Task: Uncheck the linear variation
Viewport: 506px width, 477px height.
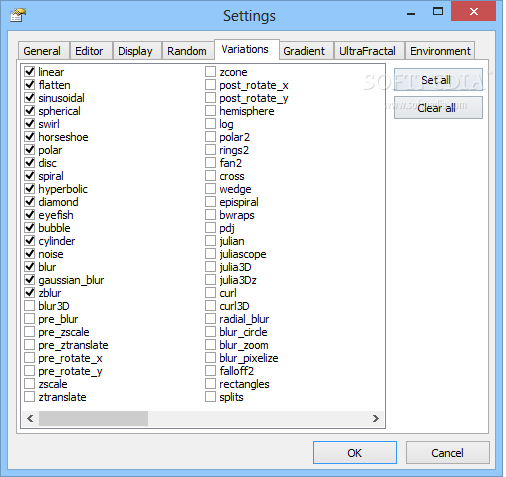Action: (x=30, y=71)
